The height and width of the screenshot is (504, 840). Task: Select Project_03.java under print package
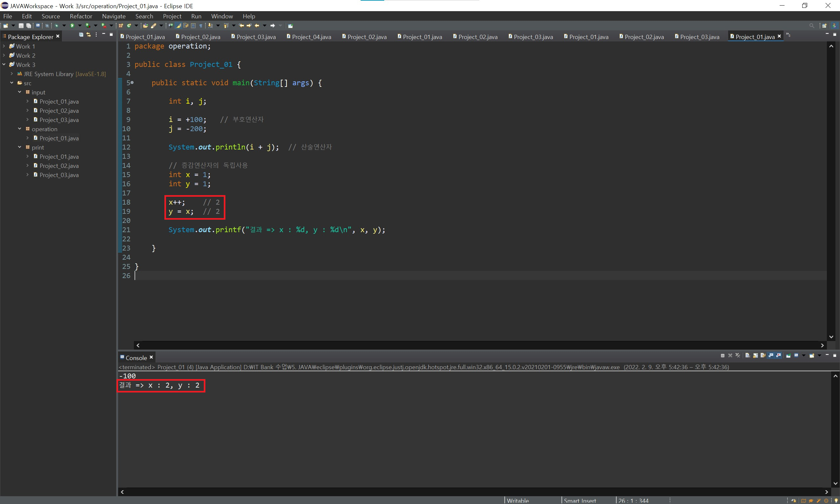[x=59, y=175]
